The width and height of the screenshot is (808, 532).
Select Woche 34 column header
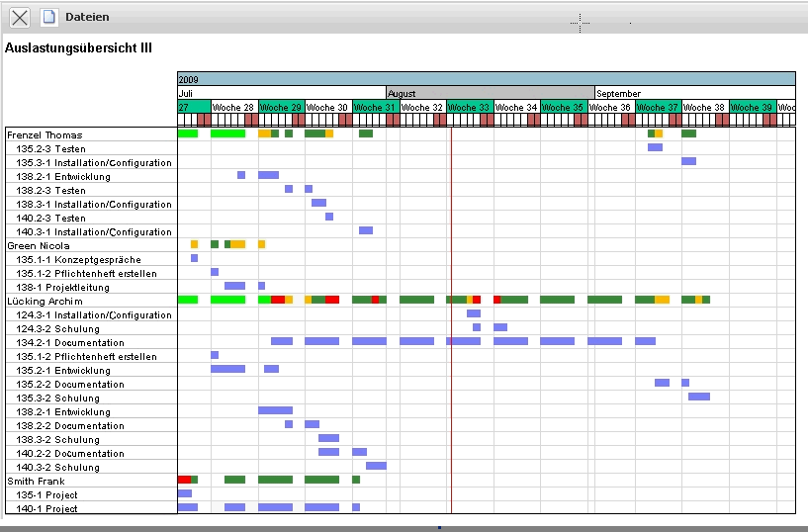(x=517, y=107)
